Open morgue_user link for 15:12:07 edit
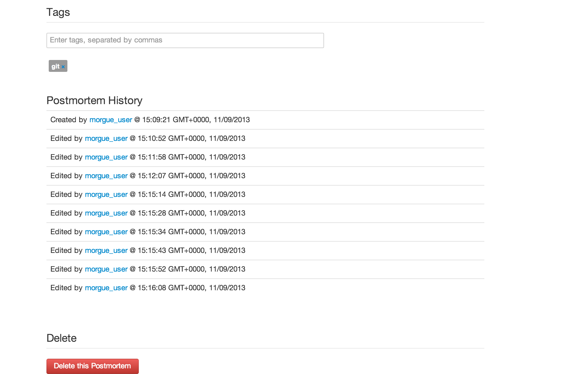This screenshot has height=374, width=588. tap(106, 176)
